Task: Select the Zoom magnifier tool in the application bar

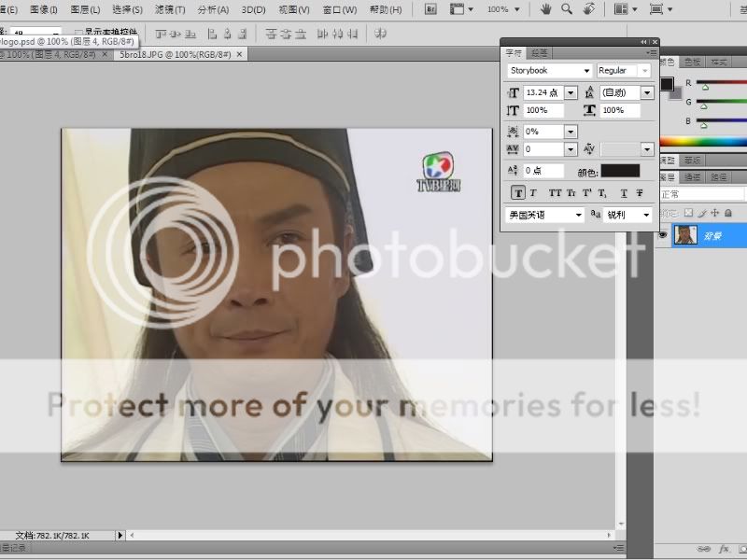Action: point(567,9)
